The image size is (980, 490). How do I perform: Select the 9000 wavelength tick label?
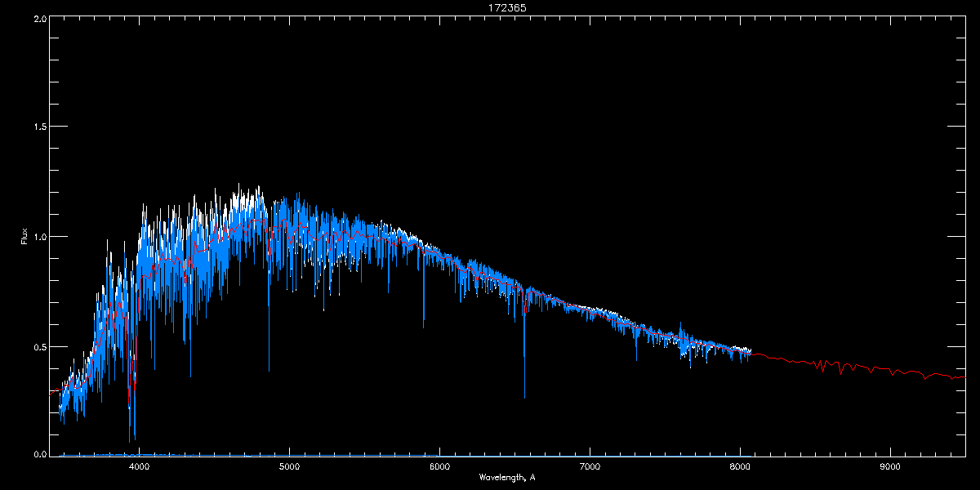tap(890, 467)
